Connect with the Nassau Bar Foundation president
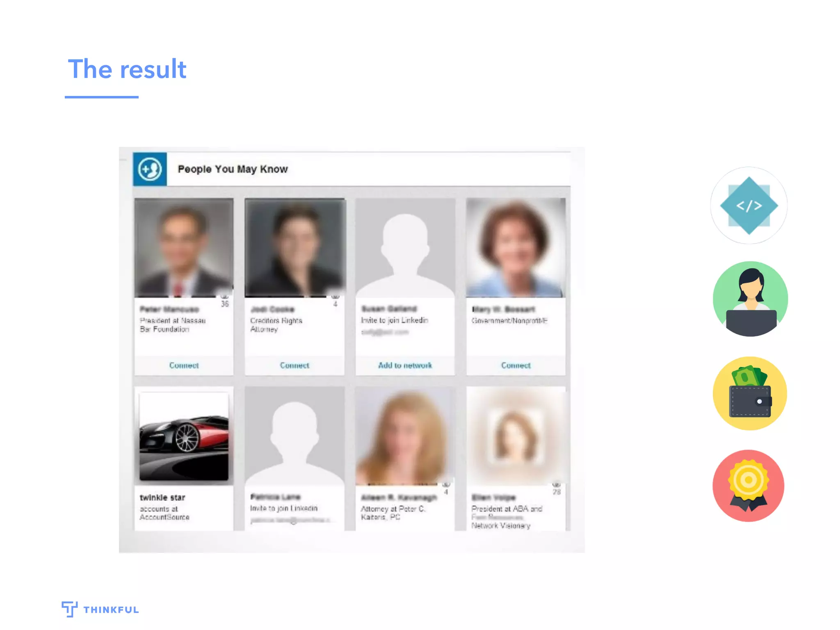The width and height of the screenshot is (840, 630). tap(184, 365)
